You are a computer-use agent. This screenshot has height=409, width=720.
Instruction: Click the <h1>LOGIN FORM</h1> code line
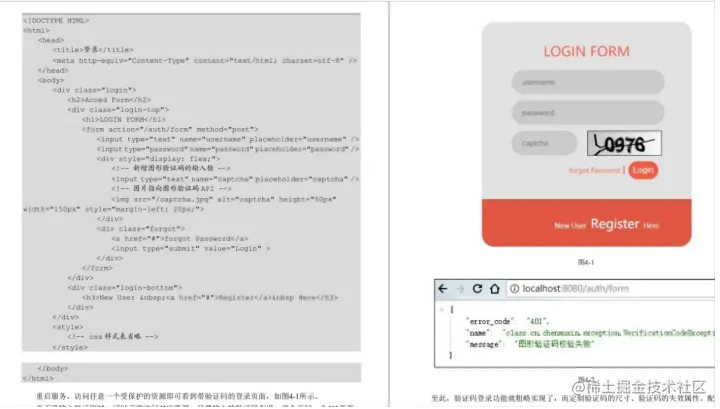124,119
